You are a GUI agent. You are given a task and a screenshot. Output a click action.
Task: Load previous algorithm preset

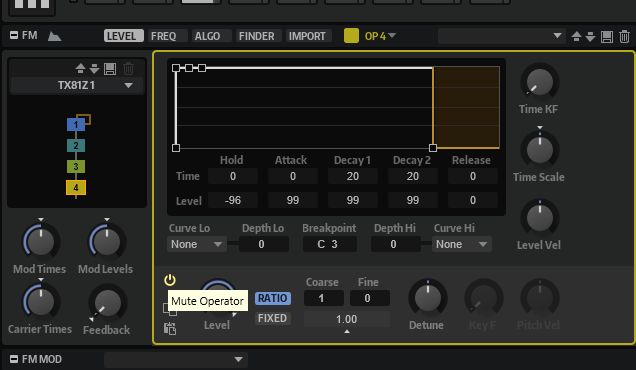click(80, 69)
